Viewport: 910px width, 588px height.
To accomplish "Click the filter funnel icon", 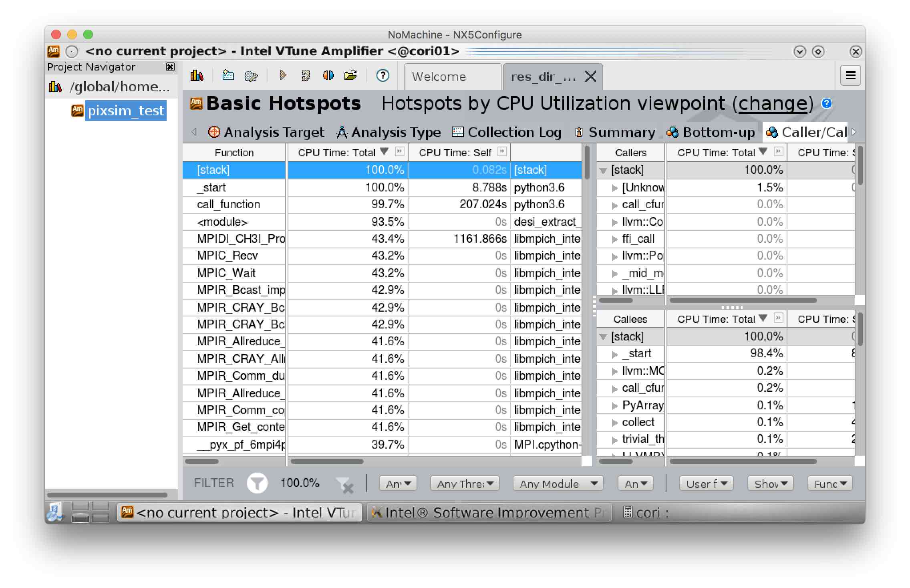I will tap(257, 483).
